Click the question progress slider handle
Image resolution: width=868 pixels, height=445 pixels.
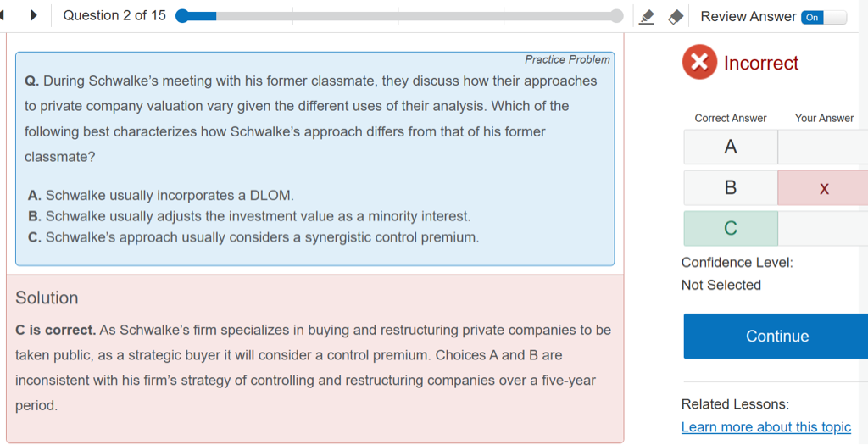[182, 16]
